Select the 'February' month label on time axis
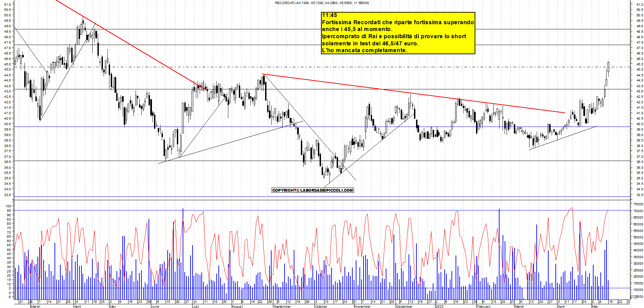 coord(484,306)
